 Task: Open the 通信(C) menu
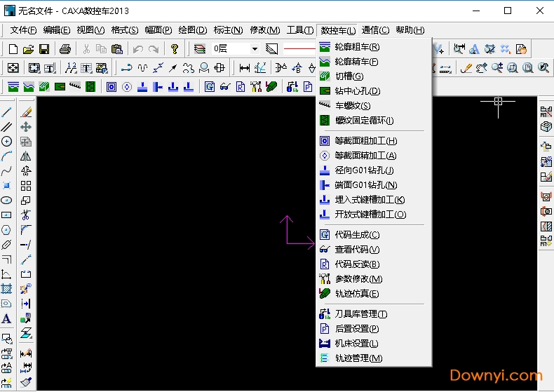coord(375,30)
